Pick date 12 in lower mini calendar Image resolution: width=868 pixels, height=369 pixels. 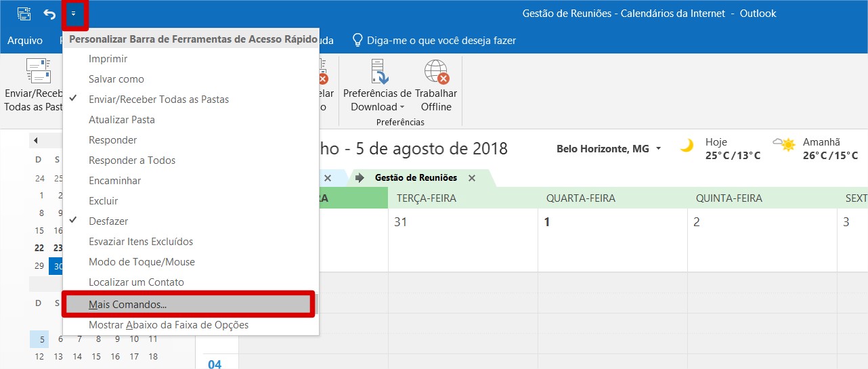(39, 356)
